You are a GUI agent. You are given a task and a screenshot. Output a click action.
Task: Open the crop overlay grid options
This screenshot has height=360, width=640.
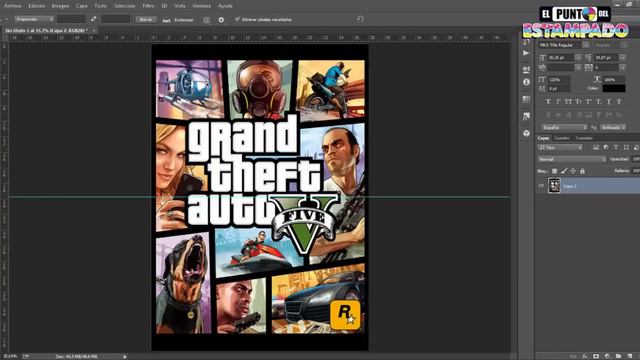click(207, 20)
